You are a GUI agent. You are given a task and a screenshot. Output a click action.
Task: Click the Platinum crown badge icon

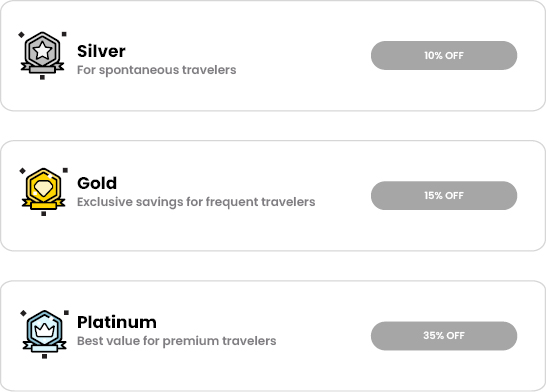[x=44, y=334]
